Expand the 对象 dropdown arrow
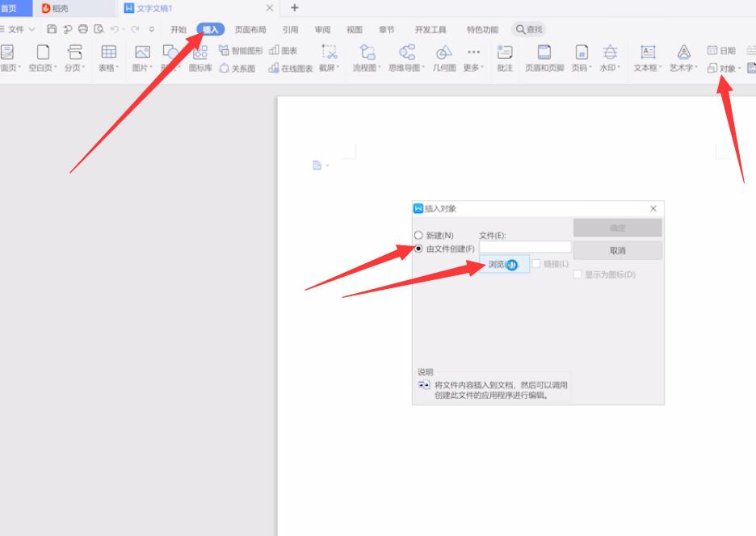This screenshot has height=536, width=756. (x=739, y=69)
